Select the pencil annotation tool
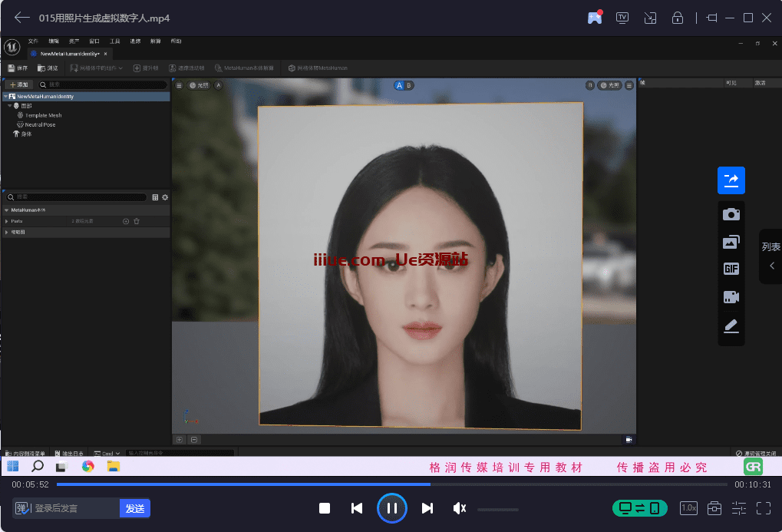Viewport: 782px width, 532px height. point(731,326)
